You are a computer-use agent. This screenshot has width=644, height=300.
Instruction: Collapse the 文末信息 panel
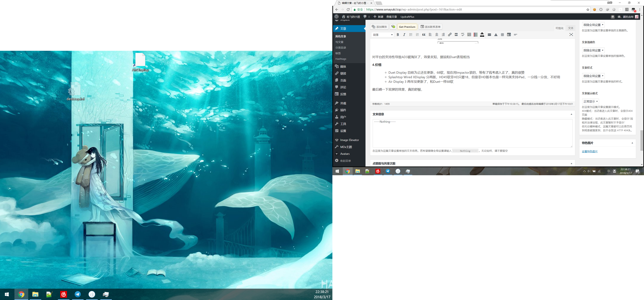click(571, 114)
